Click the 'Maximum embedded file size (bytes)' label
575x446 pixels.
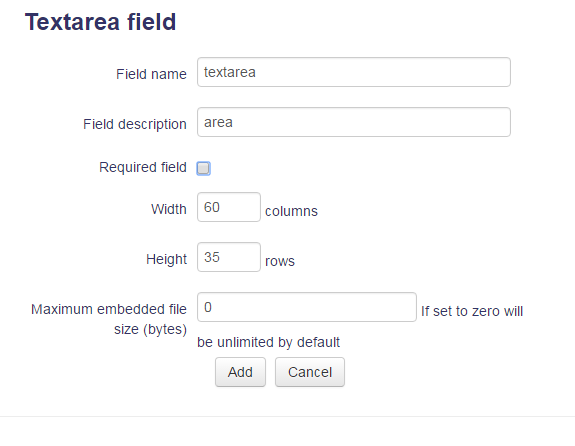tap(109, 319)
